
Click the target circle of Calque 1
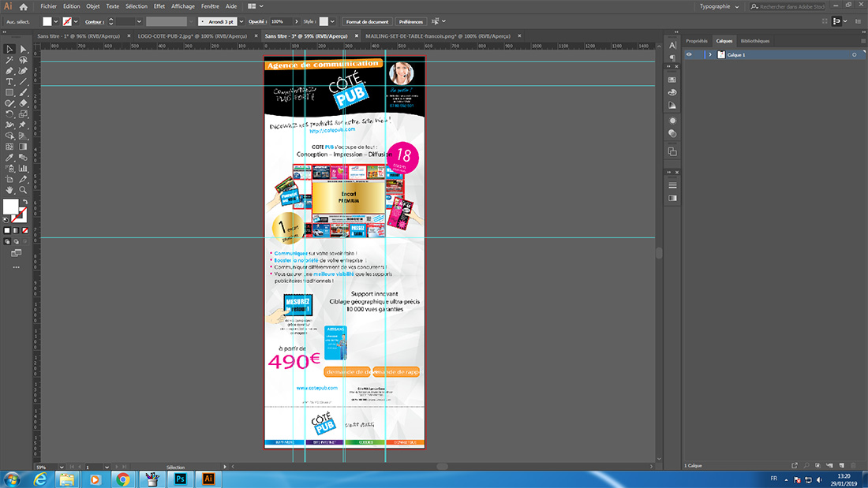(854, 55)
